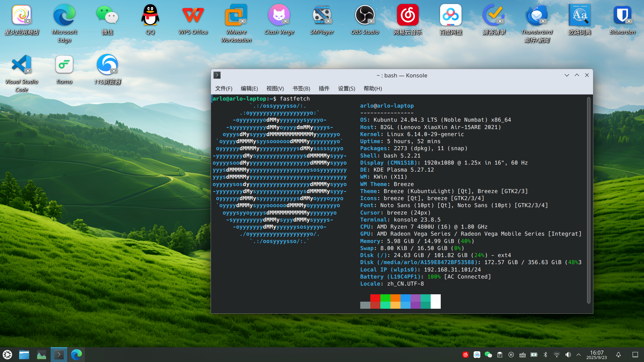Open the Edge browser from the taskbar

coord(76,355)
